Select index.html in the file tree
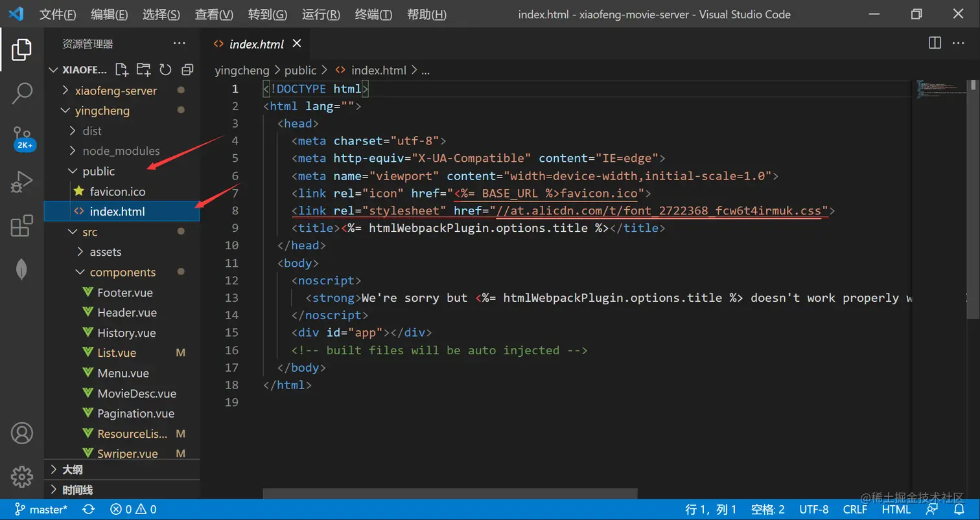Viewport: 980px width, 520px height. pyautogui.click(x=122, y=211)
